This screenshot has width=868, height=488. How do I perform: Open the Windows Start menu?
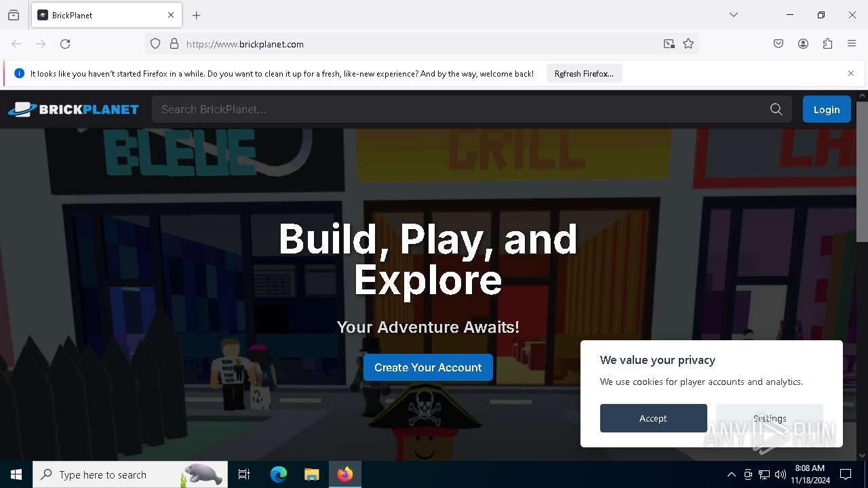[16, 474]
